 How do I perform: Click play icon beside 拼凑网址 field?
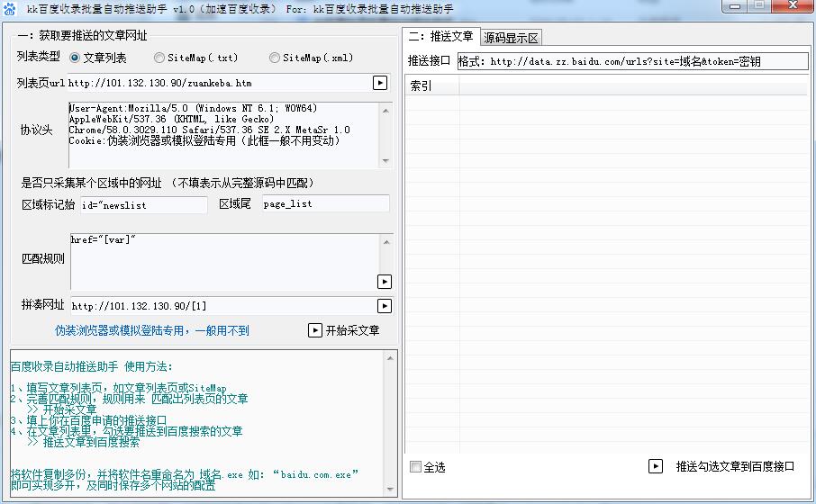(x=384, y=306)
